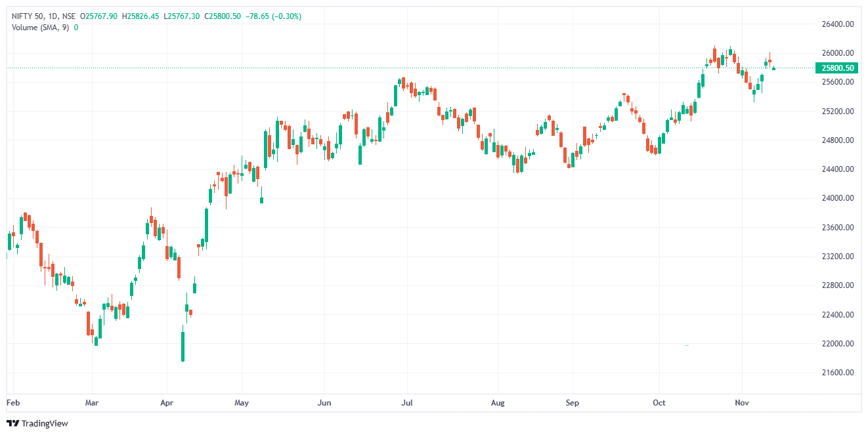The image size is (868, 435).
Task: Click the Jul label on time axis
Action: coord(407,403)
